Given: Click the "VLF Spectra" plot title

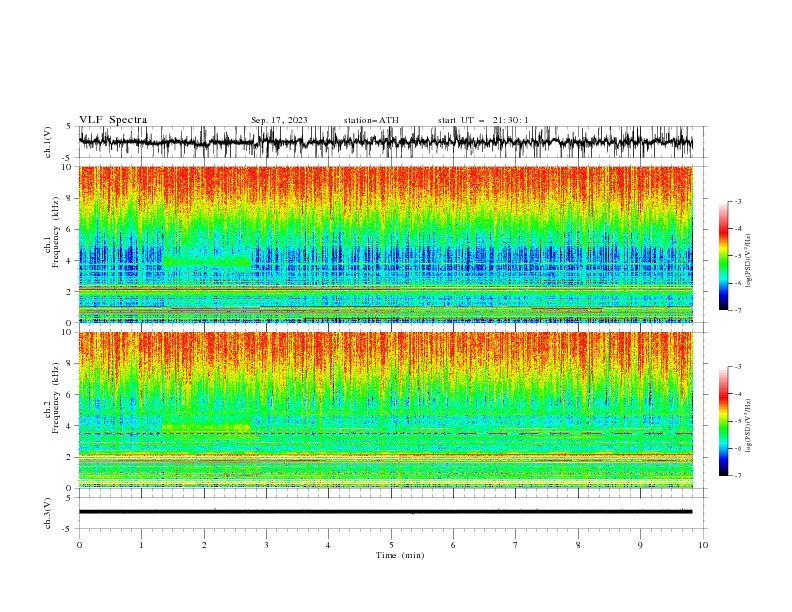Looking at the screenshot, I should [113, 120].
